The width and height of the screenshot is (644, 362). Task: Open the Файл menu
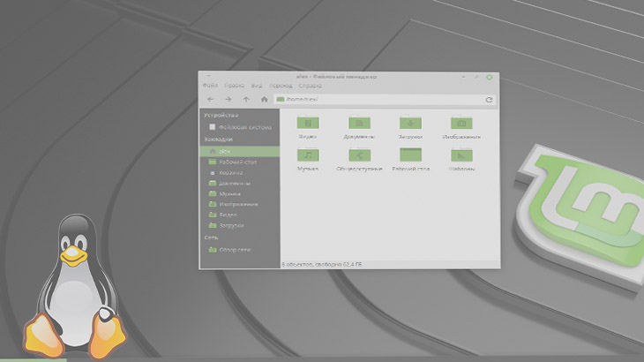coord(210,86)
